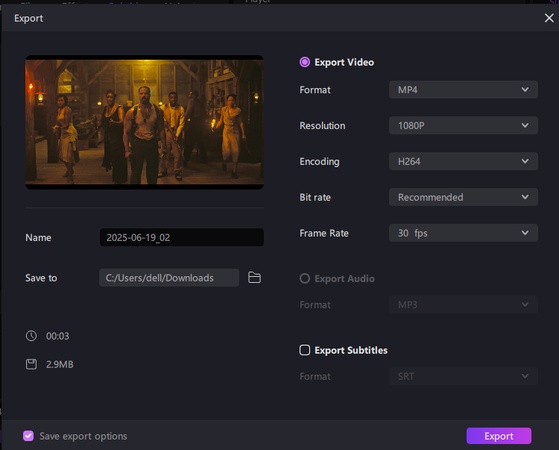Open the H264 encoding dropdown
Screen dimensions: 559x450
point(463,161)
